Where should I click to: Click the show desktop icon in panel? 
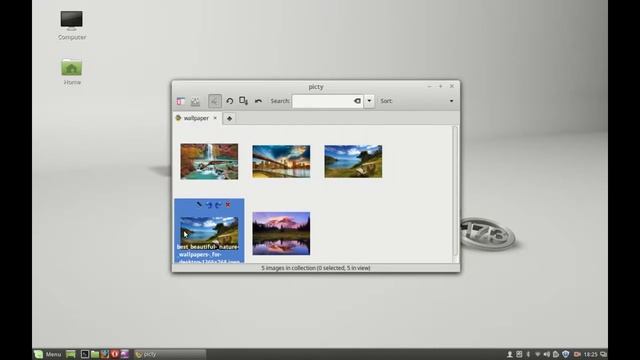[x=71, y=354]
